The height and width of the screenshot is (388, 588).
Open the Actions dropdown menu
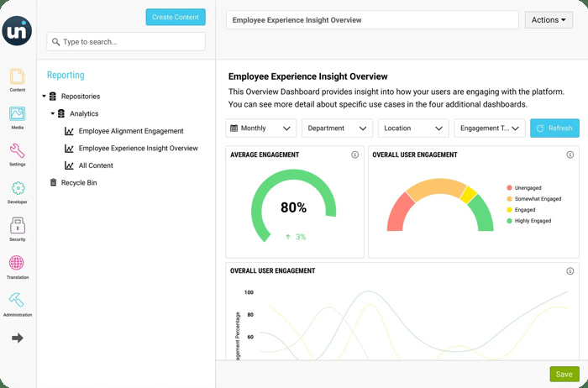[549, 20]
